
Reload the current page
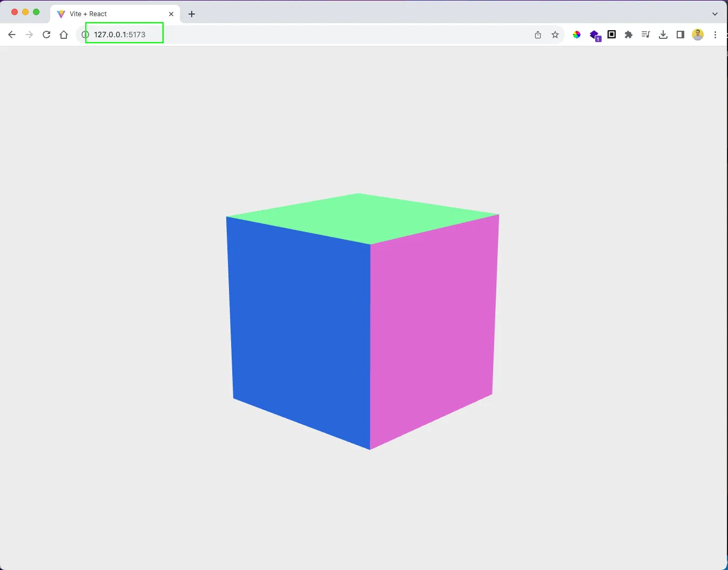(x=46, y=35)
